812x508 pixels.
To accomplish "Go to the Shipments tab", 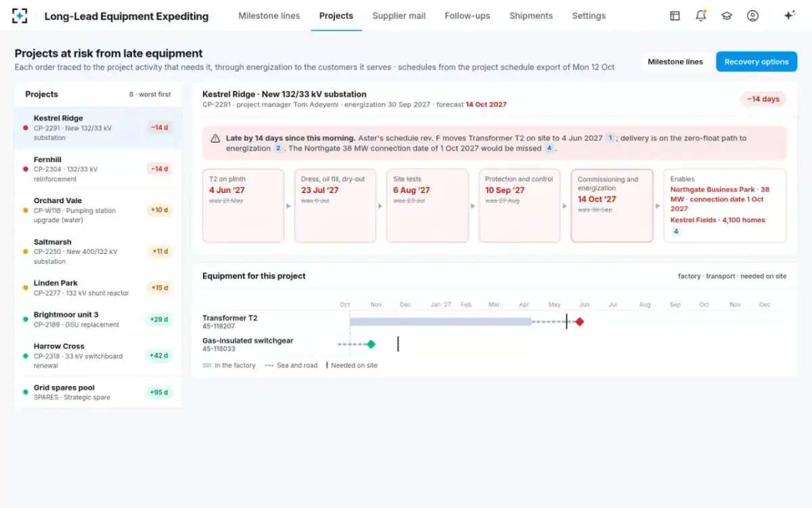I will tap(531, 16).
